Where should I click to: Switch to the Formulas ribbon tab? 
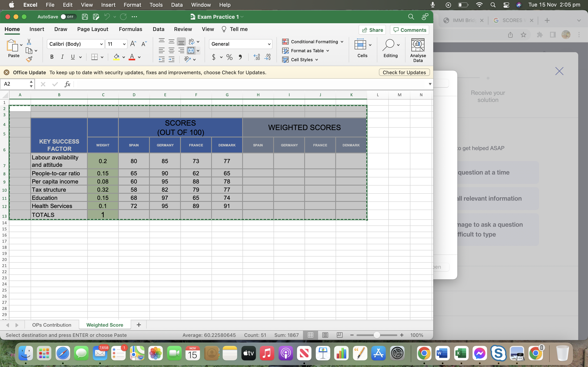pos(130,29)
